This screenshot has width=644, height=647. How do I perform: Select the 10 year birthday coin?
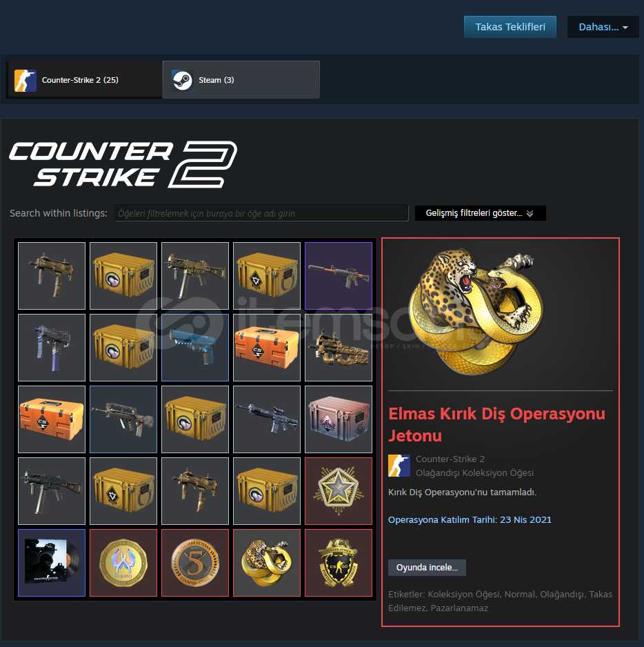point(123,563)
